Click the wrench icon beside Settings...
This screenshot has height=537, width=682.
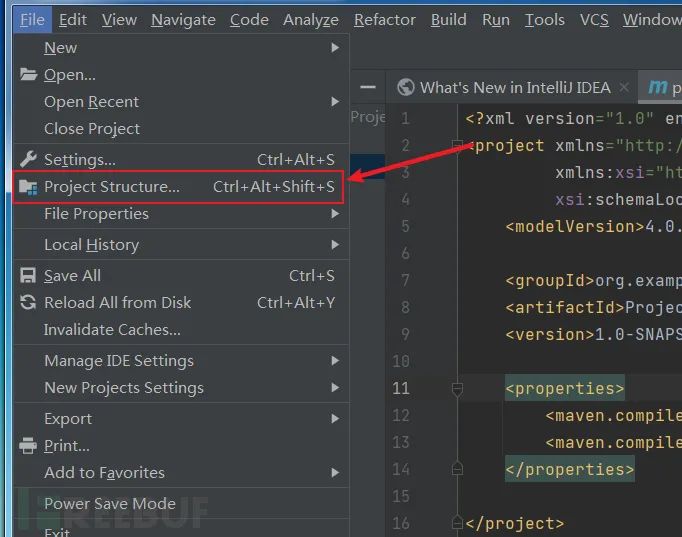coord(28,160)
